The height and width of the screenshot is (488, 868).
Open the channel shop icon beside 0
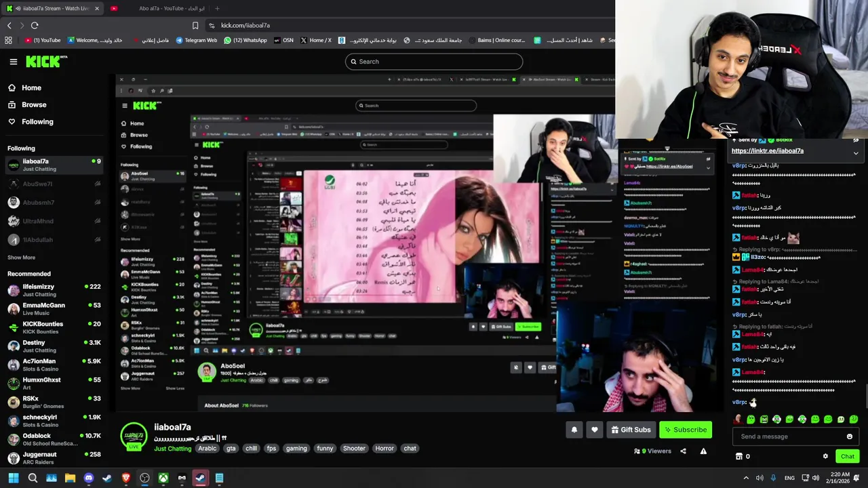(739, 456)
